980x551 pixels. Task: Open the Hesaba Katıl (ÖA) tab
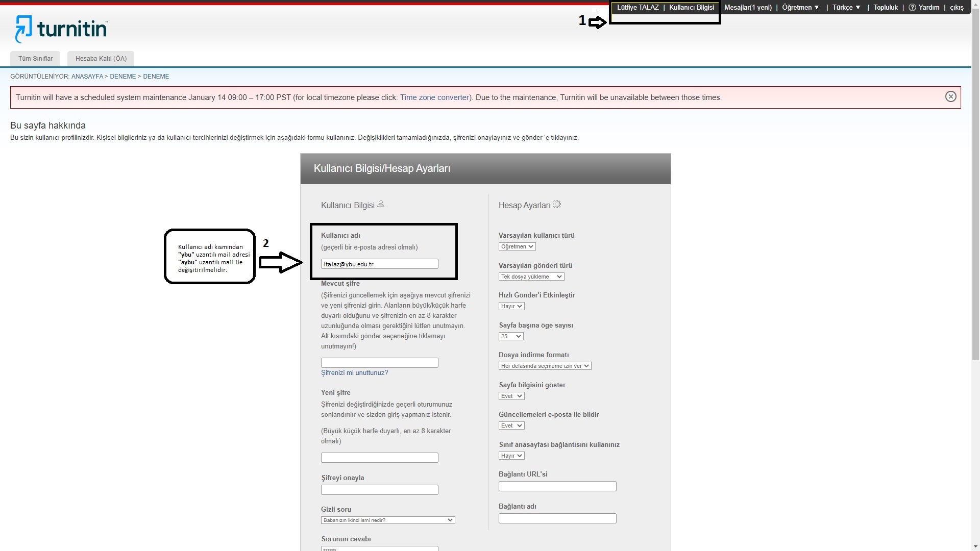click(101, 59)
